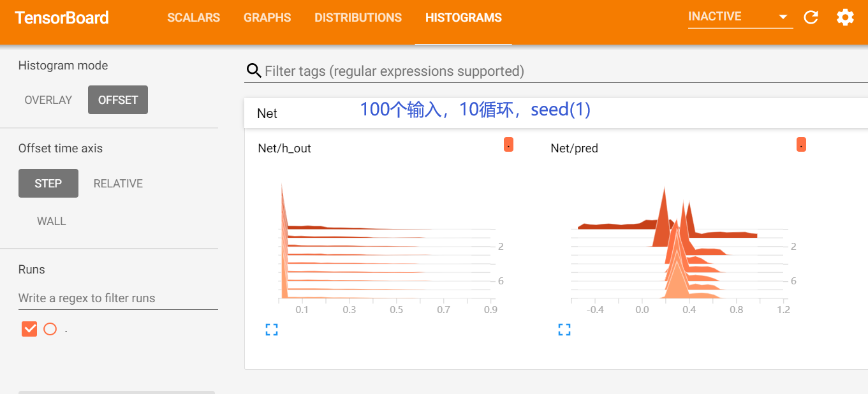Click the search magnifier in filter tags
The image size is (868, 394).
pos(254,71)
